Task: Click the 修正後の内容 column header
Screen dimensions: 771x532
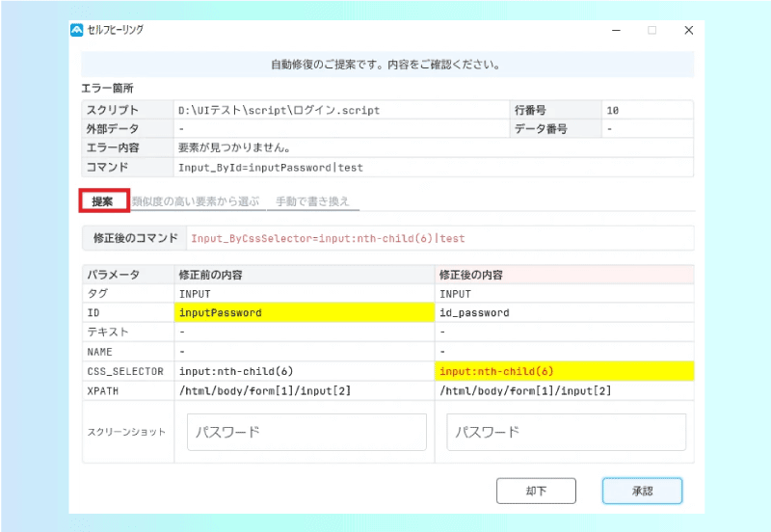Action: [x=565, y=275]
